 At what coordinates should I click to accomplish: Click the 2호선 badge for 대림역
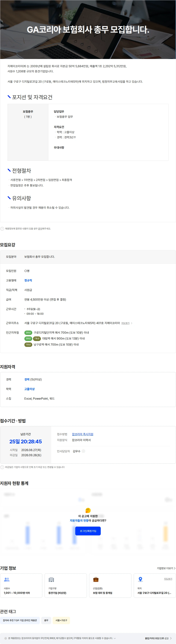28,338
